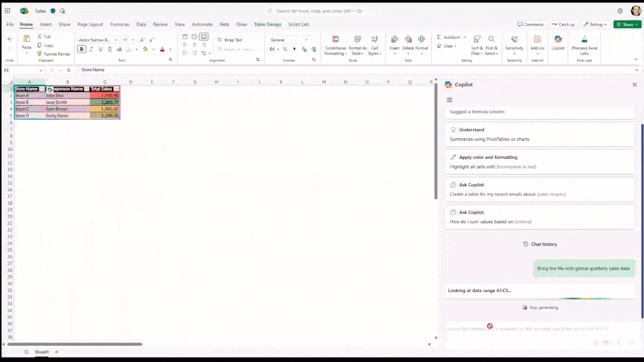Toggle Italic formatting button
This screenshot has width=644, height=362.
(x=91, y=49)
